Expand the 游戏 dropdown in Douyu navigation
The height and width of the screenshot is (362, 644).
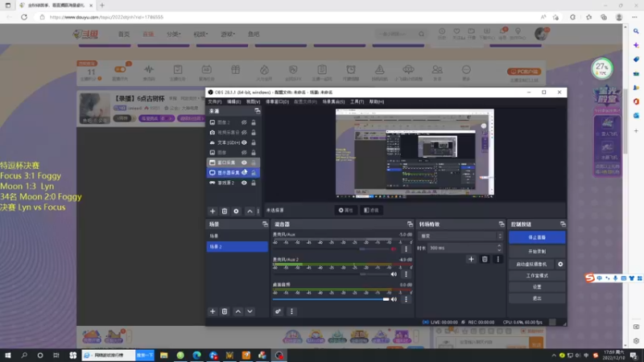coord(228,34)
